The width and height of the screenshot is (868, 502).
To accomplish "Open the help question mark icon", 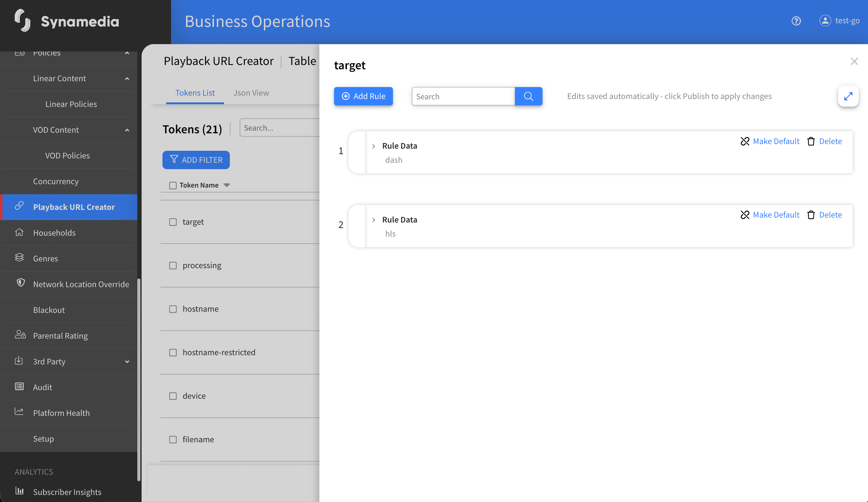I will (796, 21).
